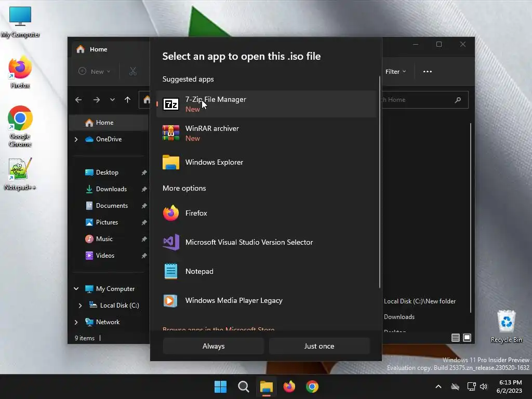This screenshot has height=399, width=532.
Task: Open Notepad++ desktop shortcut
Action: point(20,174)
